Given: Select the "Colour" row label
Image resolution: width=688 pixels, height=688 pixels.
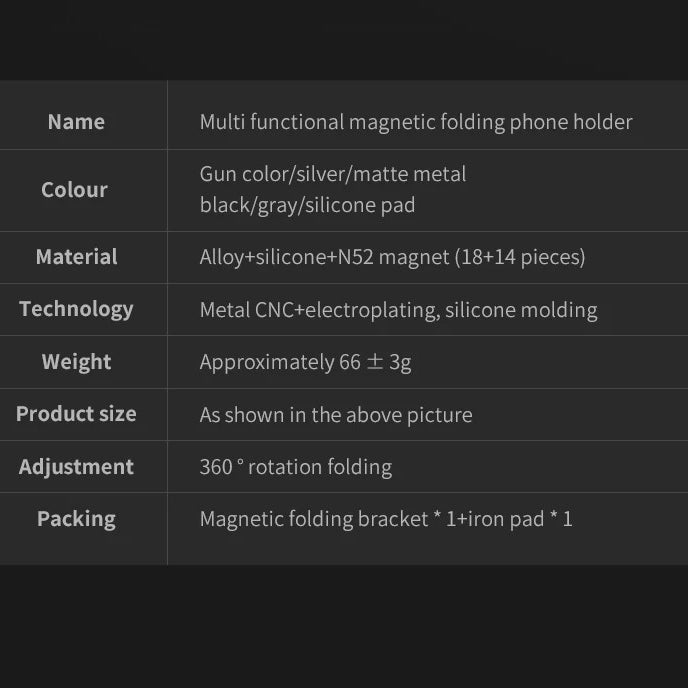Looking at the screenshot, I should click(x=74, y=190).
